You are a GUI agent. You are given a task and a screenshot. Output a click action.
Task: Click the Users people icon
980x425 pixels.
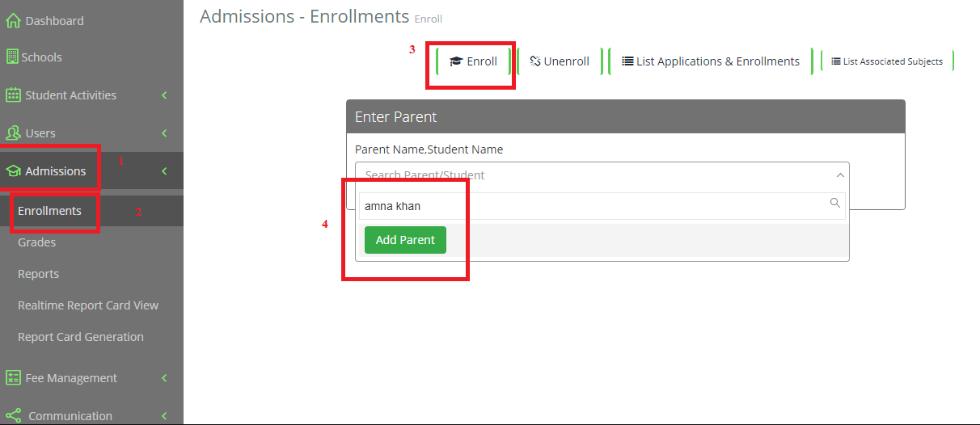coord(13,133)
